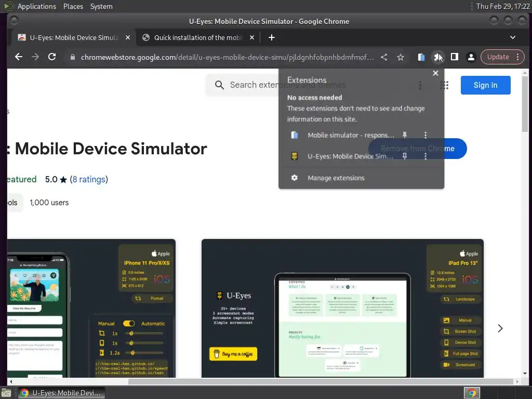Select Mobile simulator in extensions list
532x399 pixels.
[x=343, y=135]
